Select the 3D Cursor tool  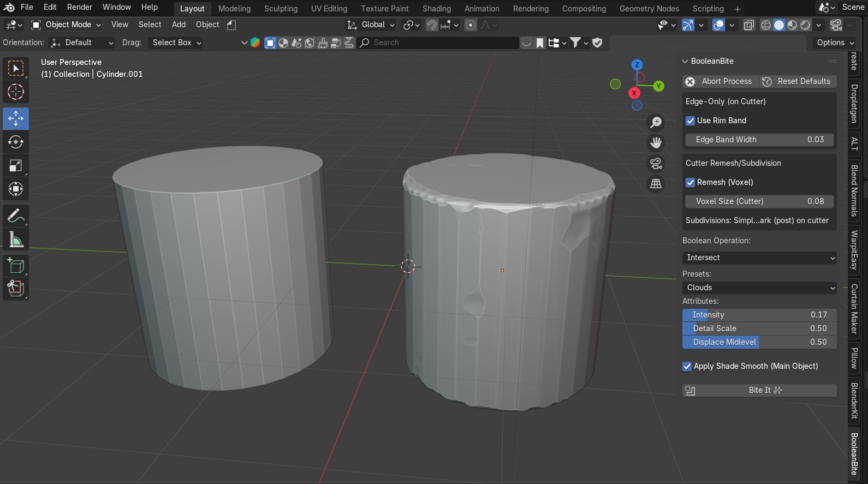pyautogui.click(x=16, y=92)
